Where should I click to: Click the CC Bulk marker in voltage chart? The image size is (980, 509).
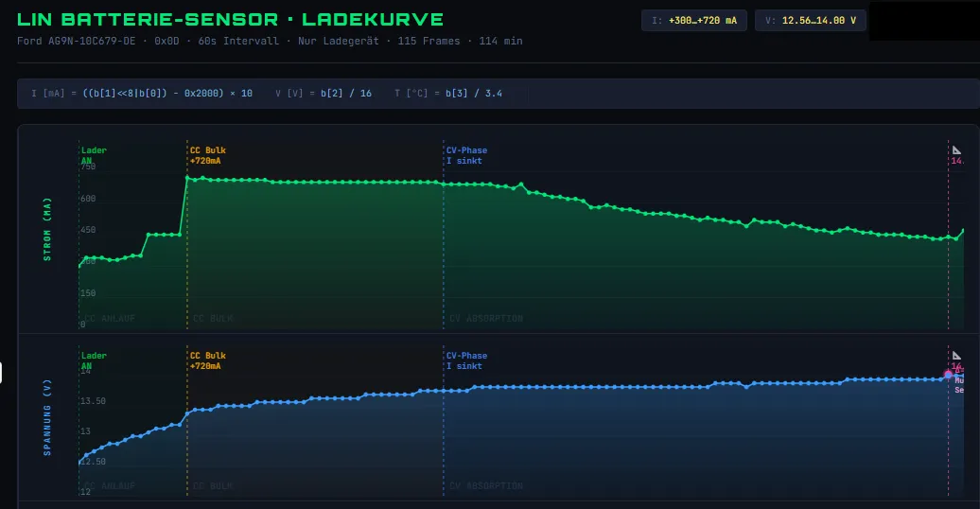208,360
